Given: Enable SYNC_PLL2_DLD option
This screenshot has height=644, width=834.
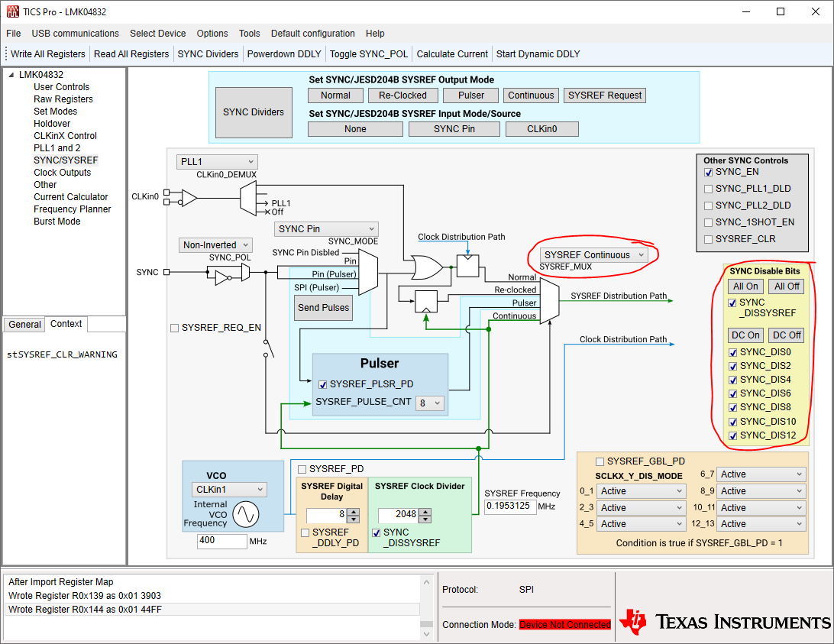Looking at the screenshot, I should coord(708,206).
